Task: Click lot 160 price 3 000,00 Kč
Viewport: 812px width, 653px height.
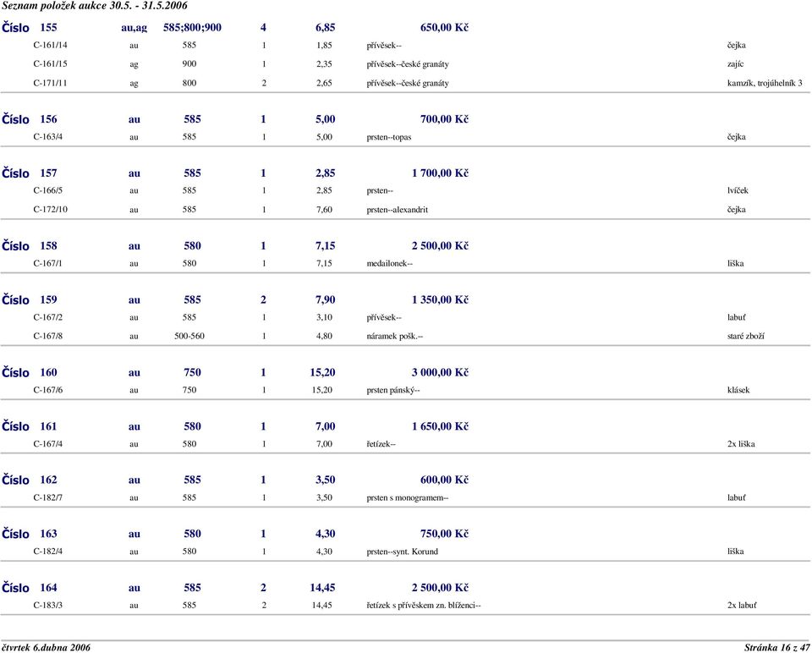Action: 440,372
